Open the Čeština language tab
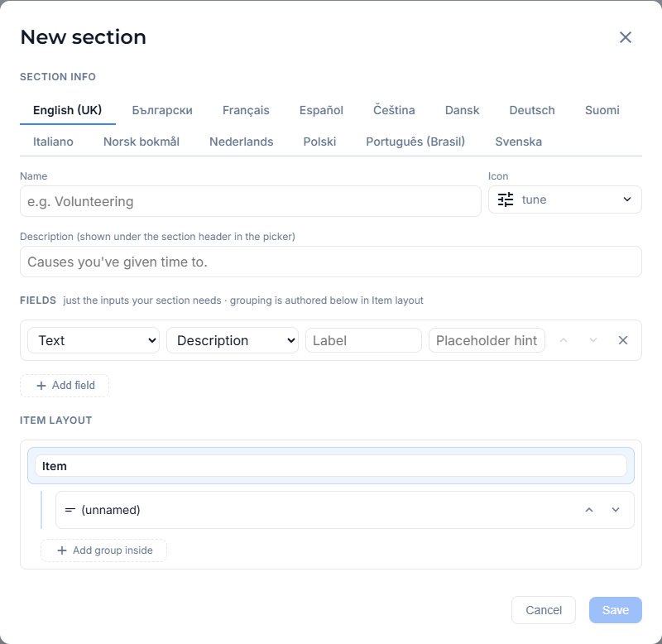Image resolution: width=662 pixels, height=644 pixels. click(x=394, y=110)
